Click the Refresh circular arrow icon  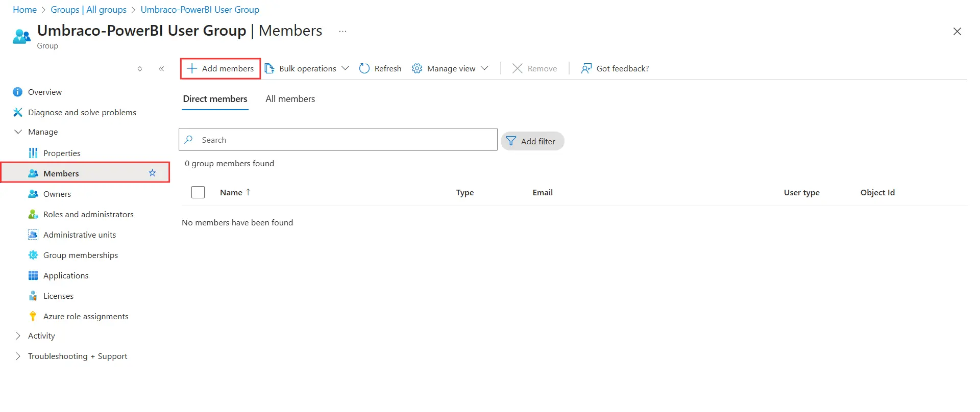[x=364, y=68]
